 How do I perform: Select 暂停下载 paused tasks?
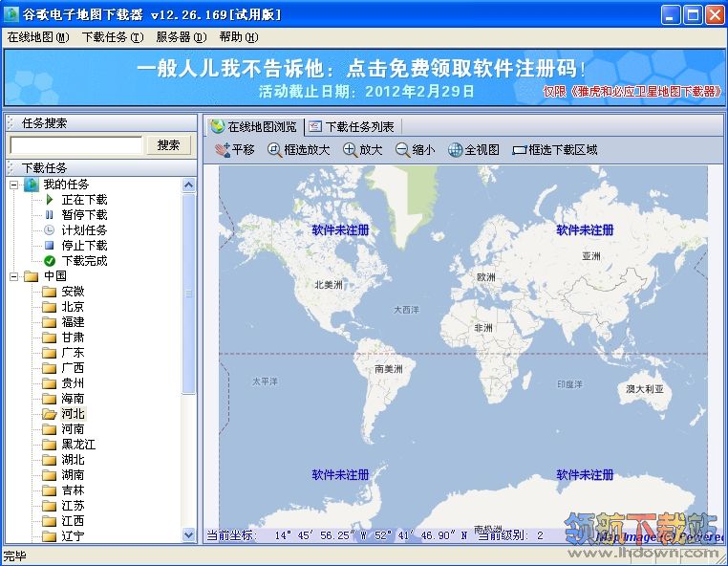point(84,215)
